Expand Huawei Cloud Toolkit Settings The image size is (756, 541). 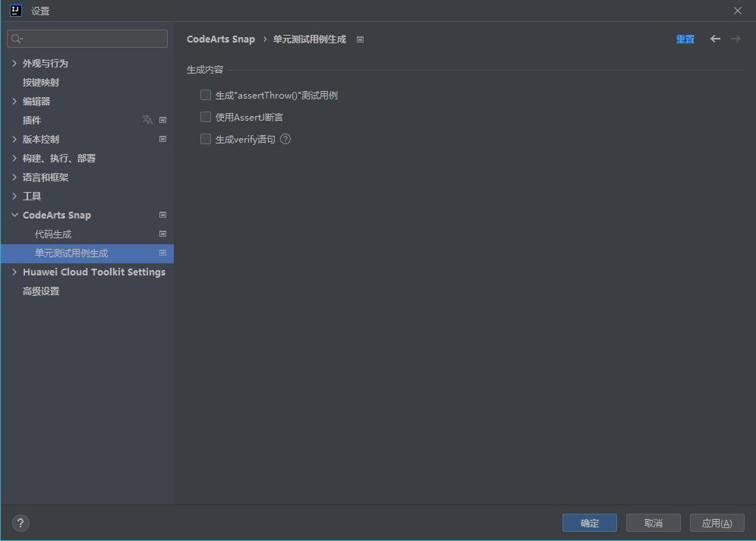14,272
